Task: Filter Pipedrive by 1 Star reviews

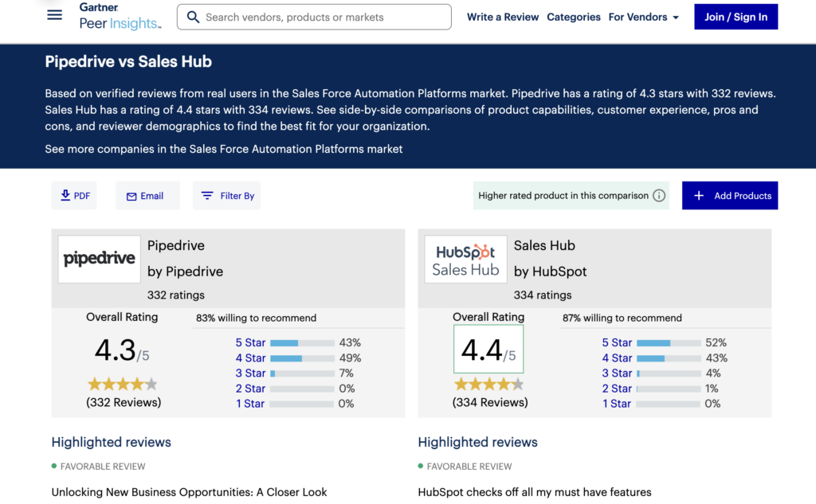Action: point(250,404)
